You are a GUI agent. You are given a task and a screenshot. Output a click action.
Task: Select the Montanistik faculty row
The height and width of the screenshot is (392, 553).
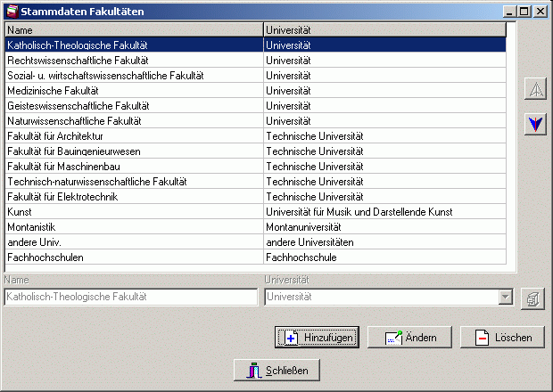(256, 227)
